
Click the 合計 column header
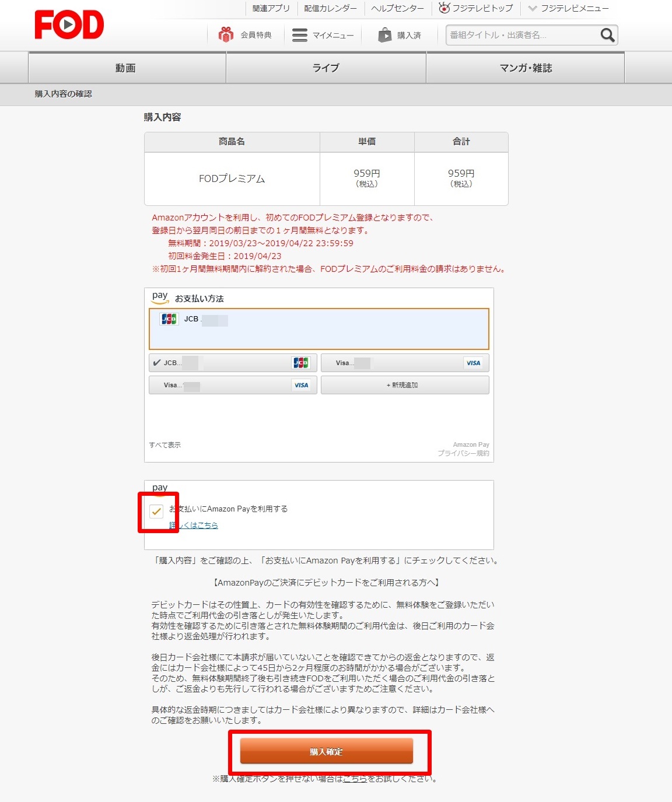461,142
